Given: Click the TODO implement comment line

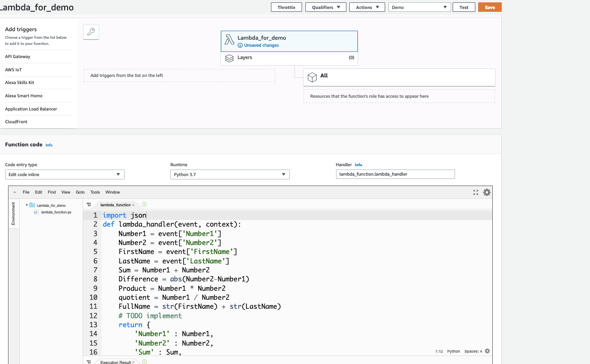Looking at the screenshot, I should [150, 315].
